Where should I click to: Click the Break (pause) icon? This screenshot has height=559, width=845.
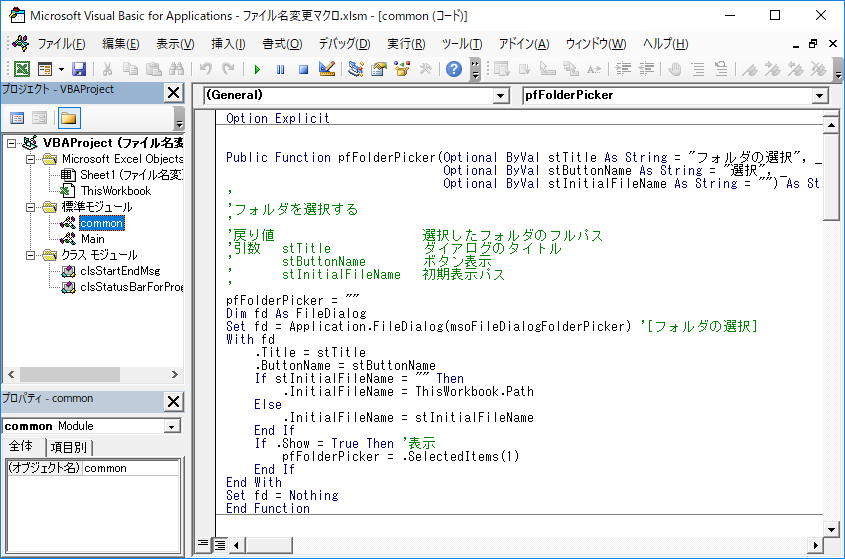tap(280, 69)
